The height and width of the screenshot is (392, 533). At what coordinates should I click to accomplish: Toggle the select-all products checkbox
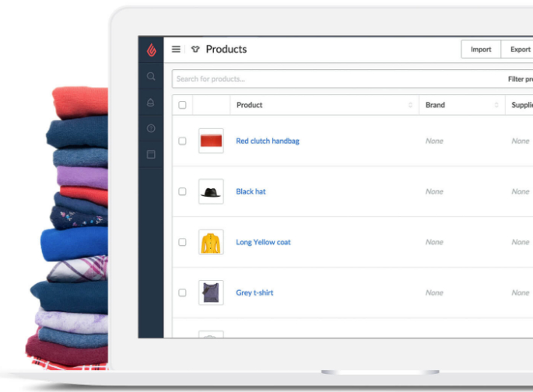182,105
